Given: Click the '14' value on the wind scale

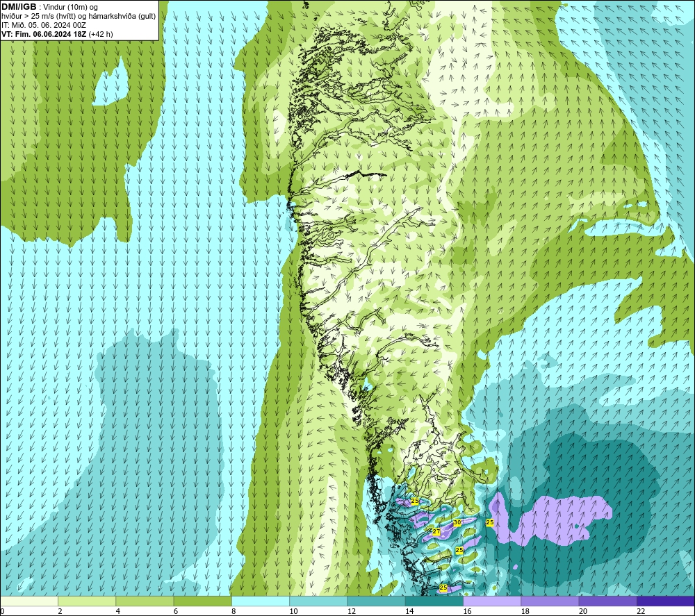Looking at the screenshot, I should click(x=409, y=611).
